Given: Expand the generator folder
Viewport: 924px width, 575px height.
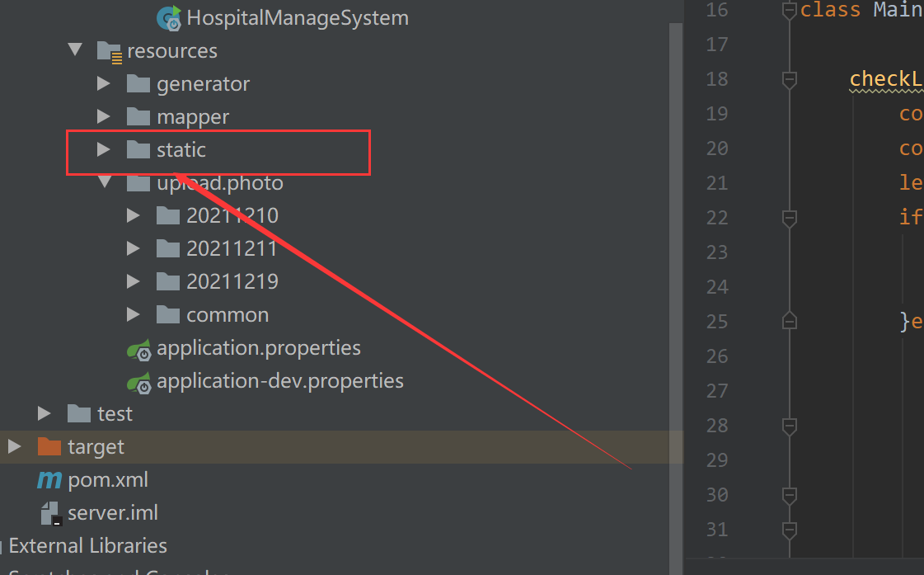Looking at the screenshot, I should [104, 83].
